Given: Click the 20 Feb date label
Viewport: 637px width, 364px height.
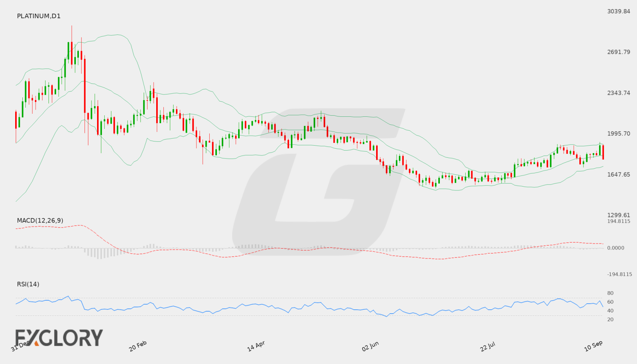Looking at the screenshot, I should point(138,346).
